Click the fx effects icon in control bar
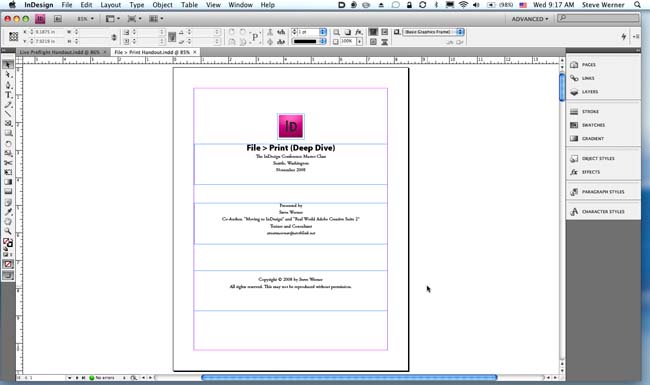 click(x=359, y=32)
